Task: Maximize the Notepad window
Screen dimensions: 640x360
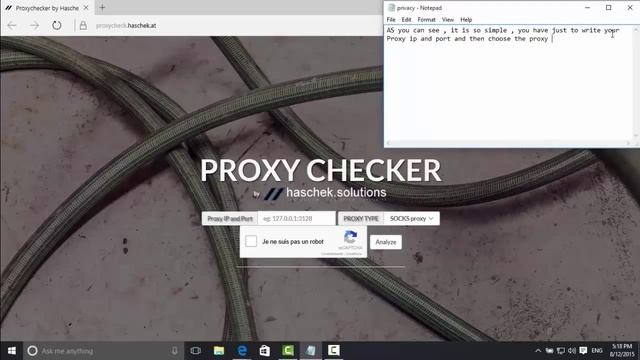Action: (x=609, y=7)
